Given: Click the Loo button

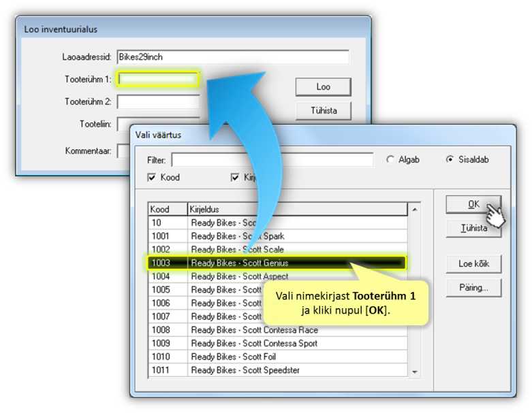Looking at the screenshot, I should click(324, 87).
